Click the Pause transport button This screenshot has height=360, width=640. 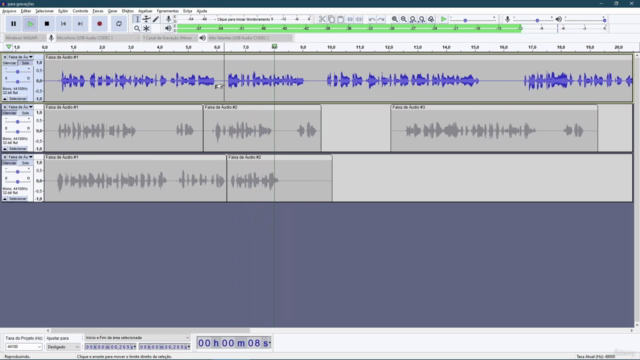click(13, 24)
